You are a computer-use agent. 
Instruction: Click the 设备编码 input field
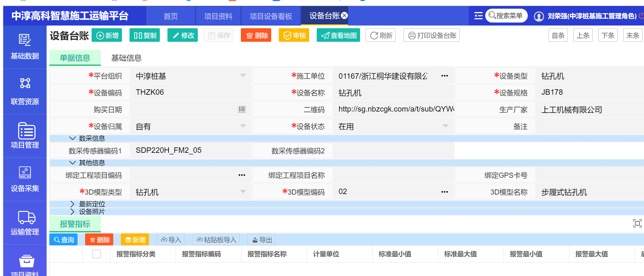click(x=190, y=92)
